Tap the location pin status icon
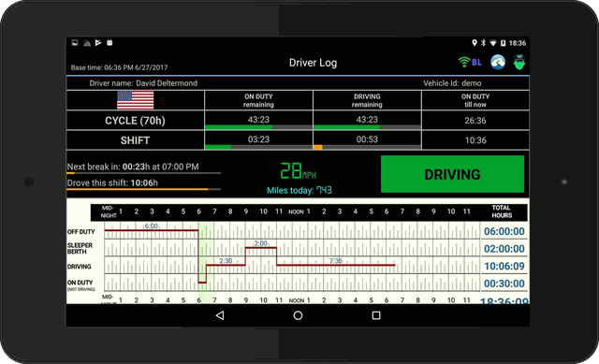The width and height of the screenshot is (599, 364). pos(475,43)
